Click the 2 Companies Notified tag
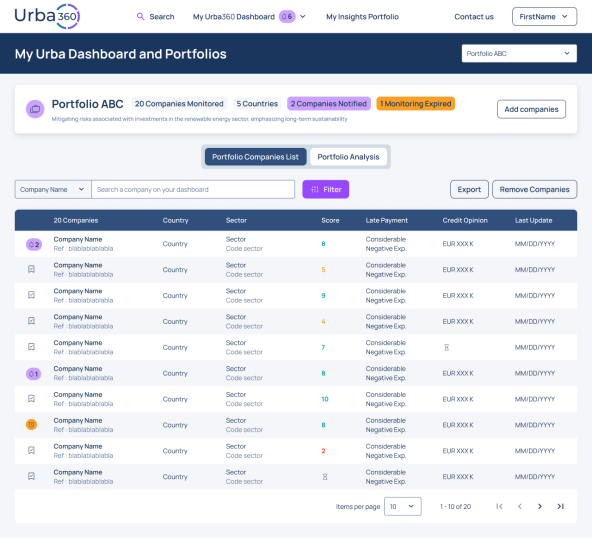The height and width of the screenshot is (538, 592). pyautogui.click(x=329, y=103)
